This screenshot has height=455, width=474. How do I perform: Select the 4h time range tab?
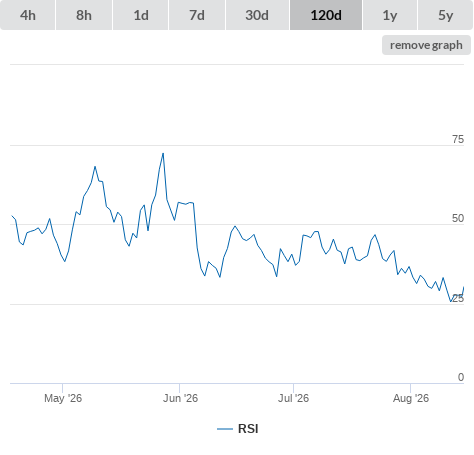(28, 15)
